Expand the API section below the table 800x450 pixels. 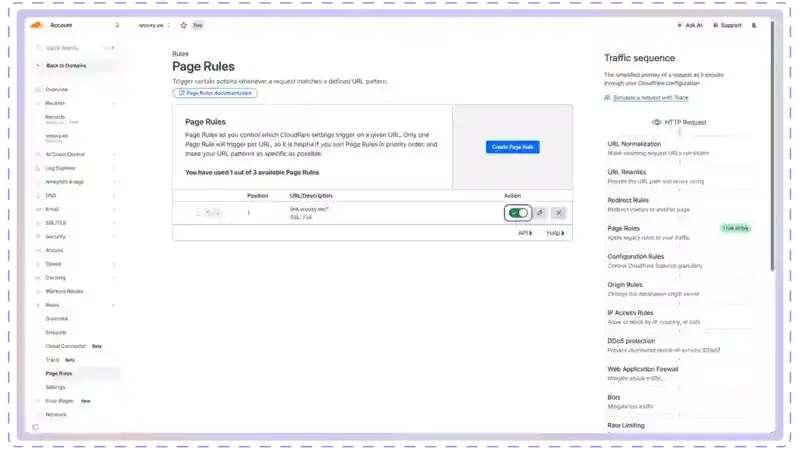pos(525,233)
